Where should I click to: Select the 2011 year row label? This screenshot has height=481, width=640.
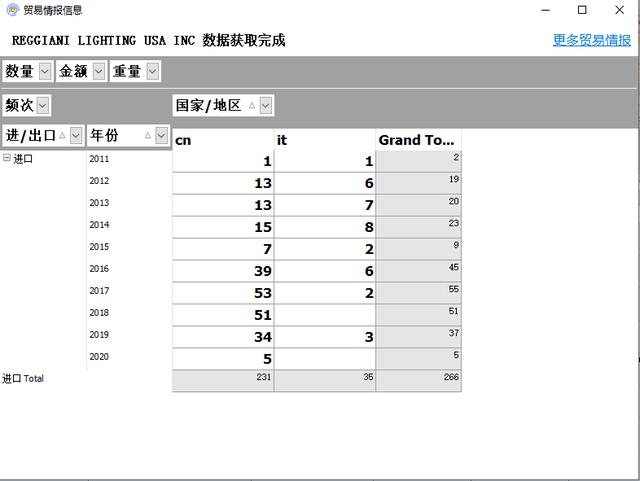pyautogui.click(x=99, y=159)
